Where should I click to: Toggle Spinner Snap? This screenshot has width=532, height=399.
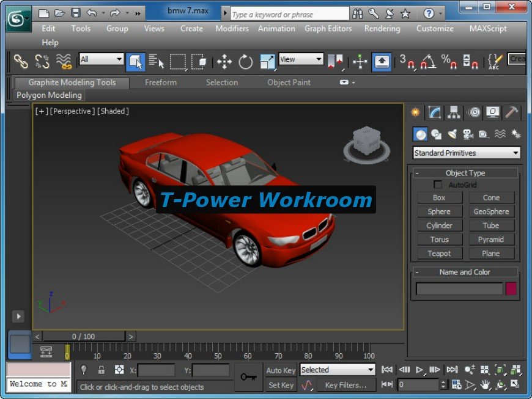point(470,62)
